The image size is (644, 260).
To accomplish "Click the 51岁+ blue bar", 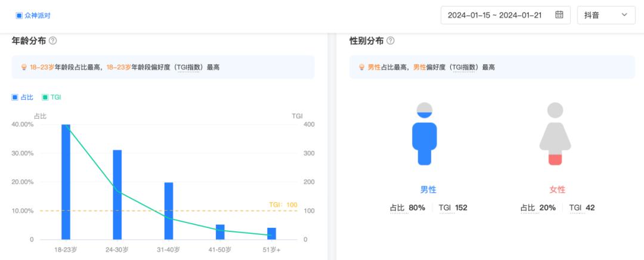I will (271, 234).
